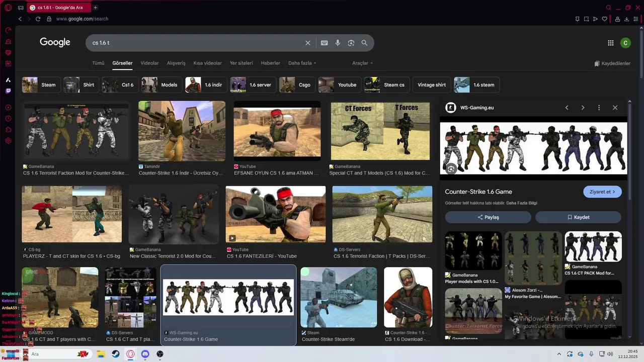Viewport: 644px width, 362px height.
Task: Open Discord from the Windows taskbar
Action: coord(145,354)
